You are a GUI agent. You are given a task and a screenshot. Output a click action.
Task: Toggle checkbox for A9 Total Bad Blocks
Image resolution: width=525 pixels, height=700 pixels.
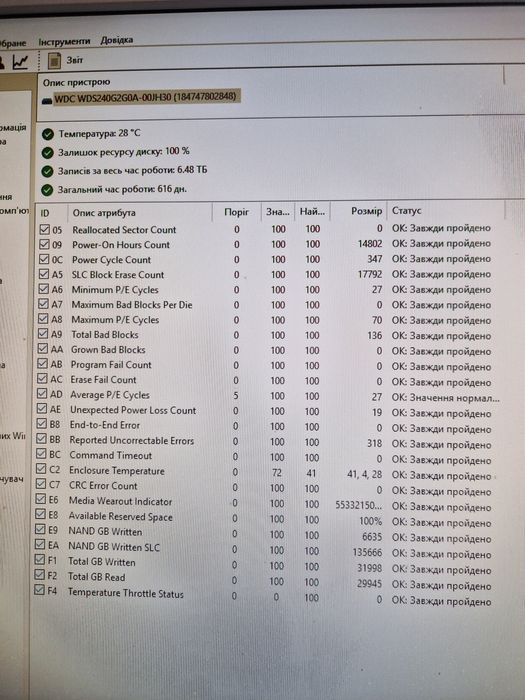click(x=43, y=334)
